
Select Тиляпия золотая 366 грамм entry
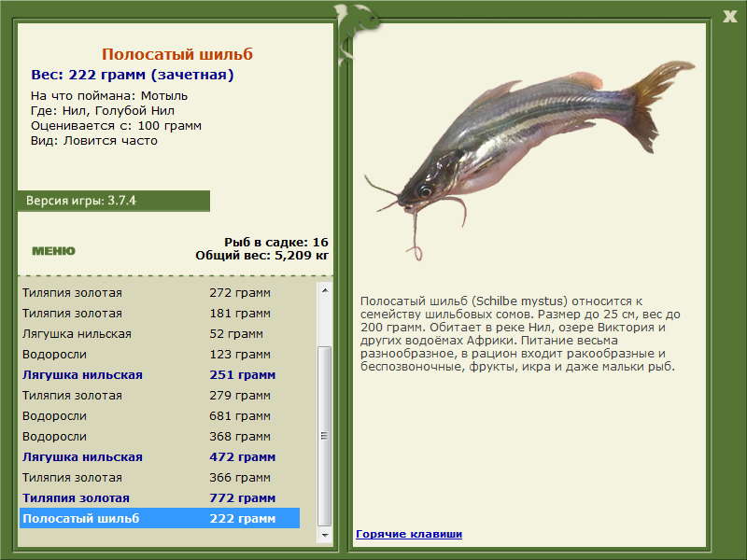click(x=159, y=478)
